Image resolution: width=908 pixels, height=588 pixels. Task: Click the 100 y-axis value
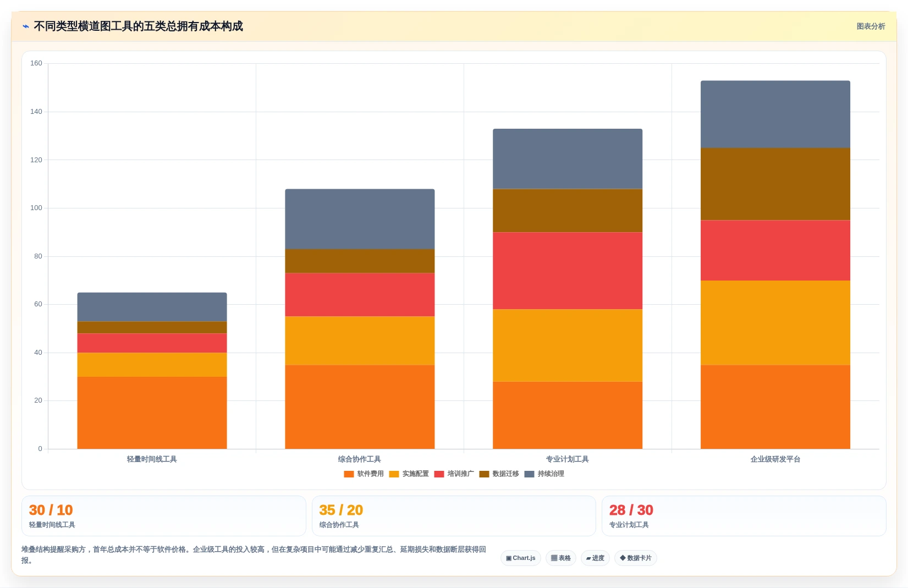point(36,208)
